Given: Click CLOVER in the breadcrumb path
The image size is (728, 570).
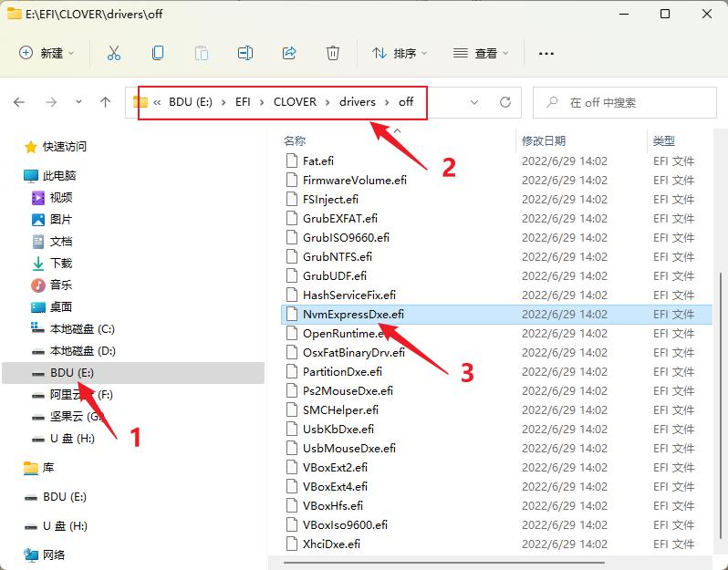Looking at the screenshot, I should [x=295, y=102].
